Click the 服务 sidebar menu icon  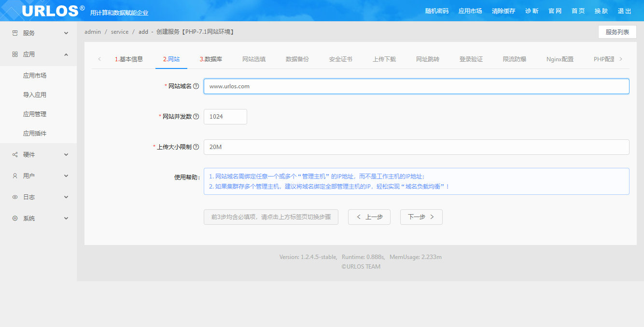coord(15,33)
